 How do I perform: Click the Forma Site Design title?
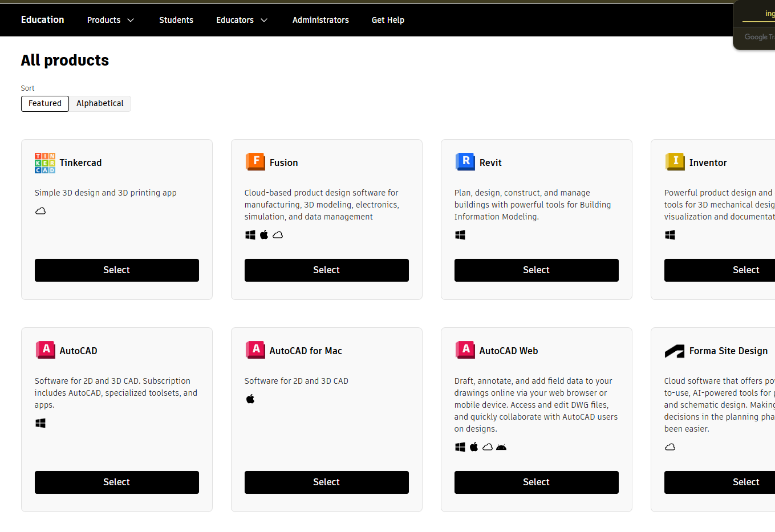tap(729, 351)
